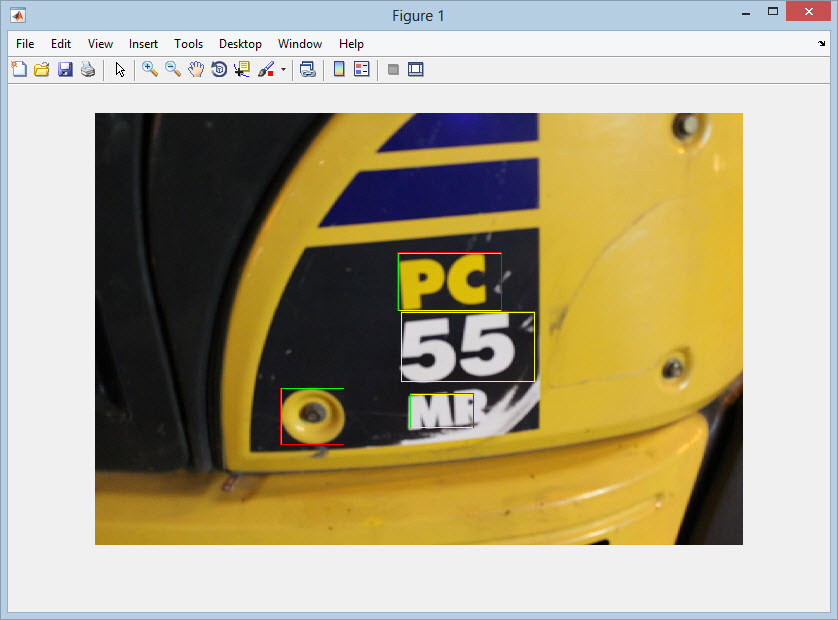Click the PC text region in the image
The image size is (838, 620).
click(449, 282)
